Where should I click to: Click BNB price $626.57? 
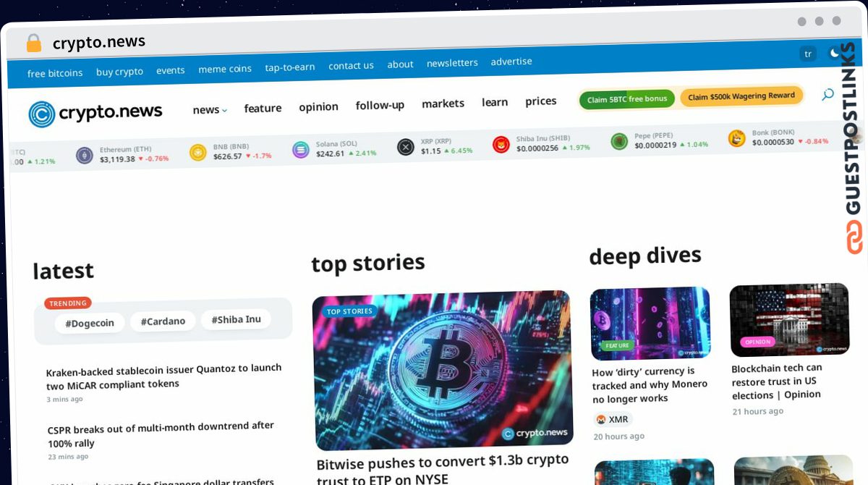228,156
